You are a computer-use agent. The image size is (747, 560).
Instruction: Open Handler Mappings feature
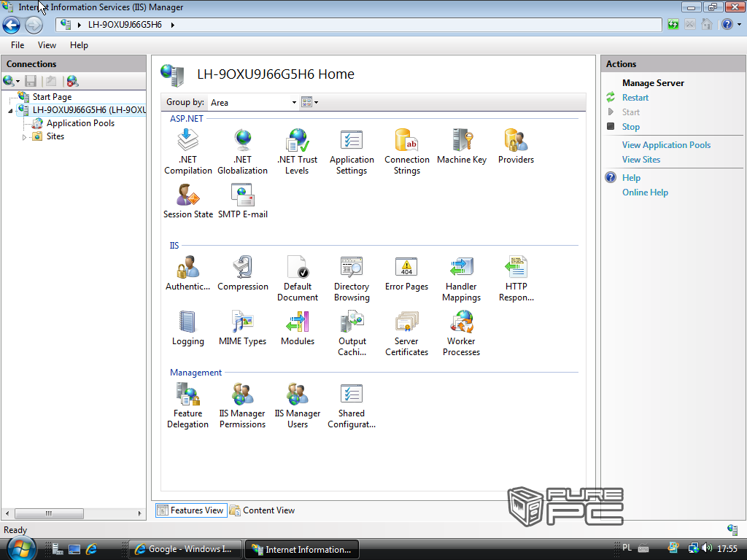461,279
